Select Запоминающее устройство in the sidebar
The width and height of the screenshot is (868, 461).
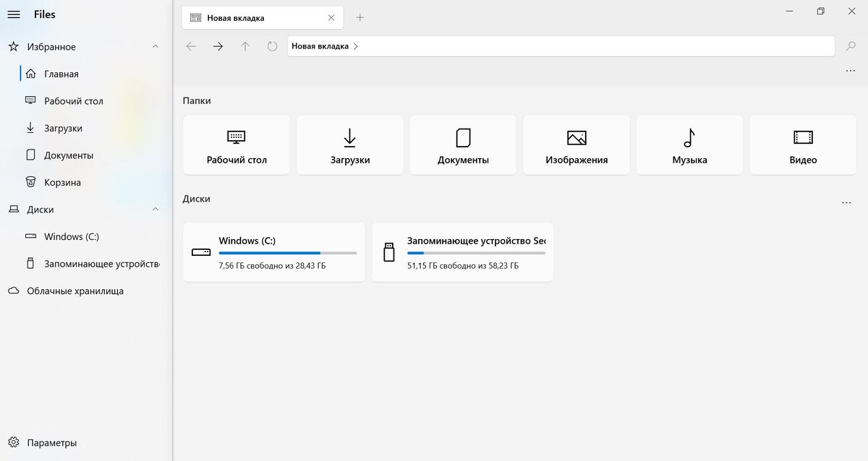(101, 264)
